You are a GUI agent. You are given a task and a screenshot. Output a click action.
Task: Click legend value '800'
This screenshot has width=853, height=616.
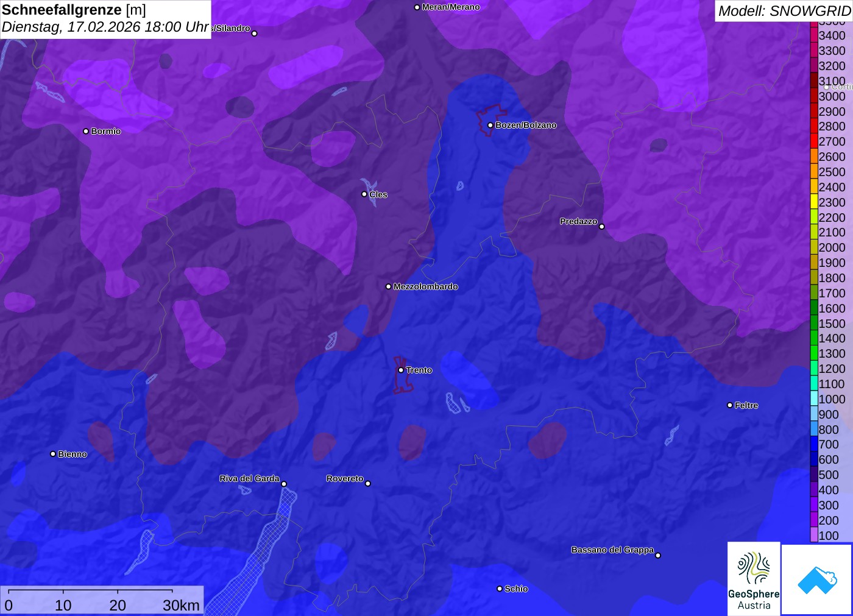(829, 430)
